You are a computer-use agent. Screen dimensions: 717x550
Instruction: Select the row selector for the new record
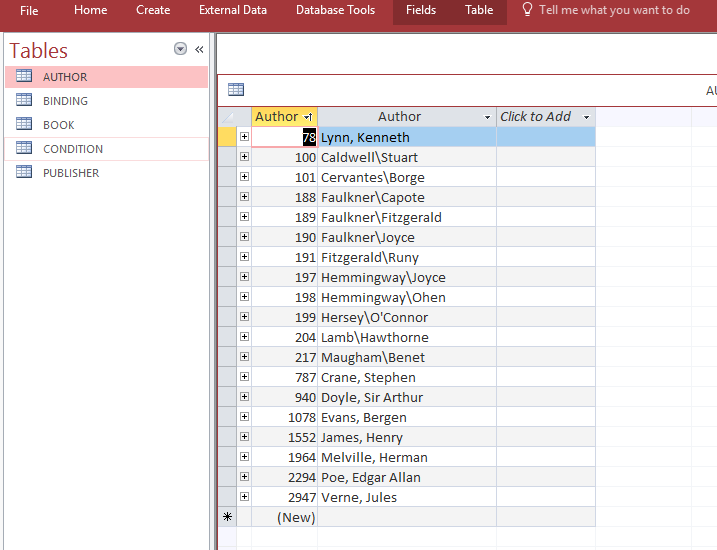(227, 517)
